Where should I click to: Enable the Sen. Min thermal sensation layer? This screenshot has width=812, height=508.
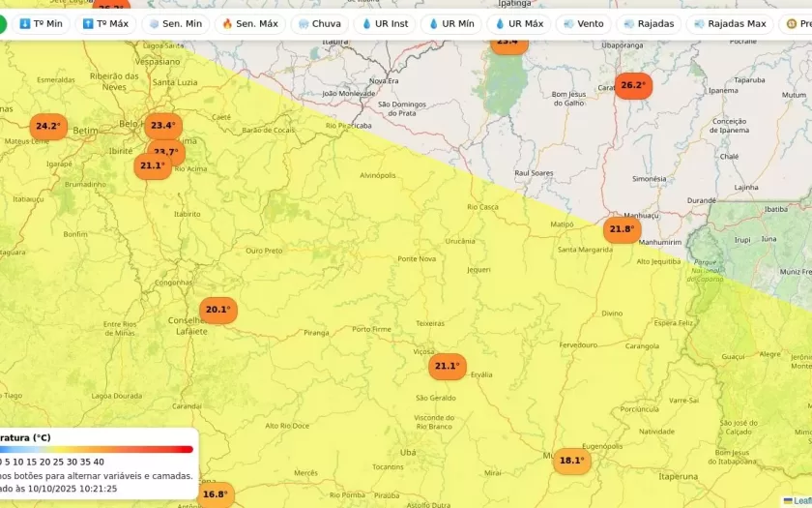(x=175, y=24)
